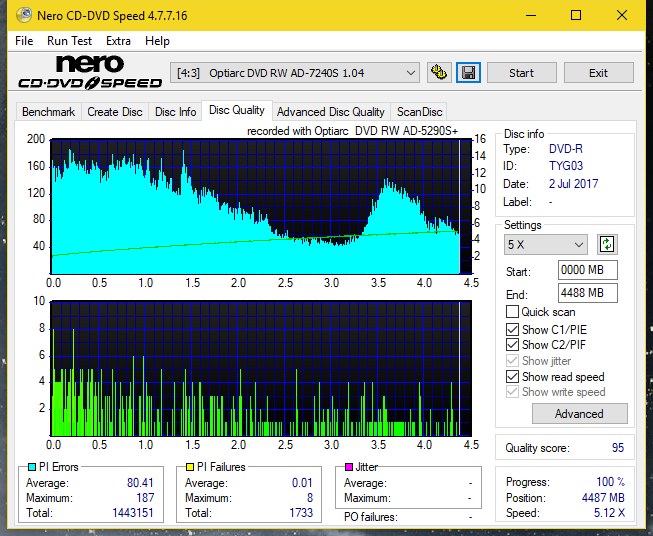Click the Exit button
This screenshot has height=536, width=653.
598,73
